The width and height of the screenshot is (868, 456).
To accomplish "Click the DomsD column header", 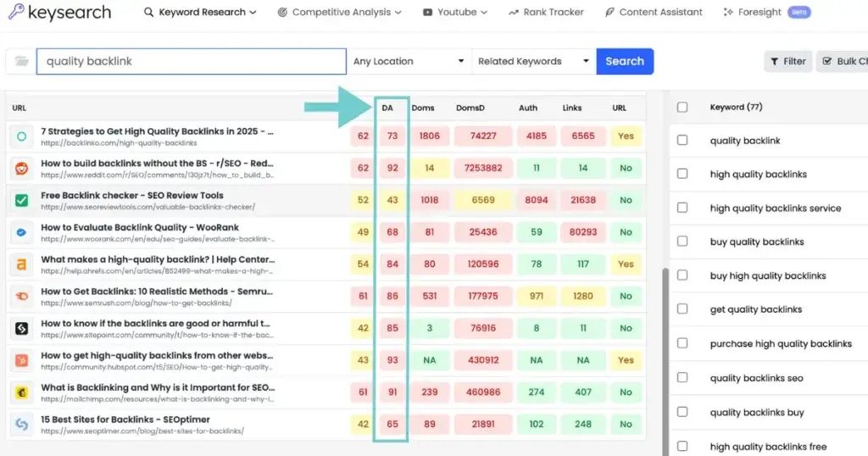I will coord(470,108).
